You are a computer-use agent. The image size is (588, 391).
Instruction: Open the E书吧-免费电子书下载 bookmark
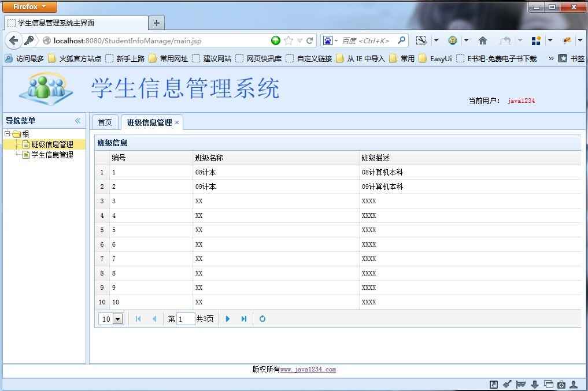497,58
